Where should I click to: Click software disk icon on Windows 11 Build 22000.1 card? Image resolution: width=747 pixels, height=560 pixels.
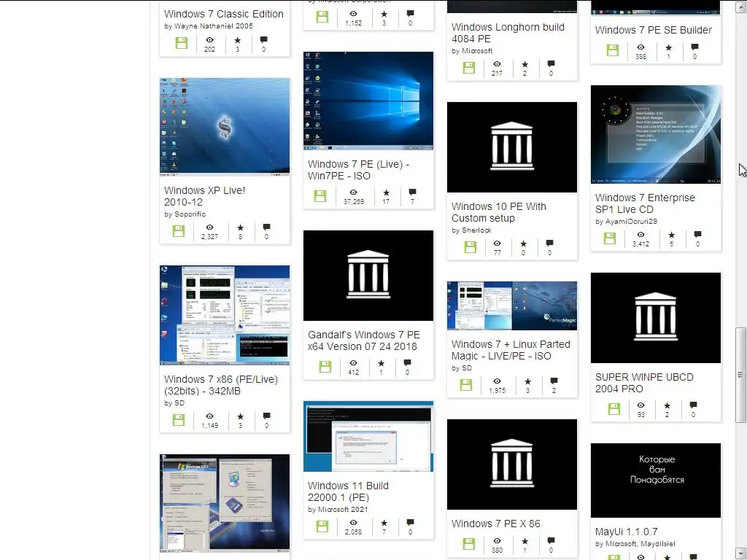click(322, 526)
